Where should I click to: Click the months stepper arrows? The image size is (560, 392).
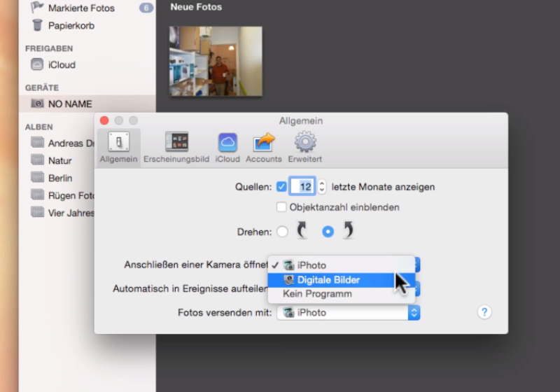point(322,187)
